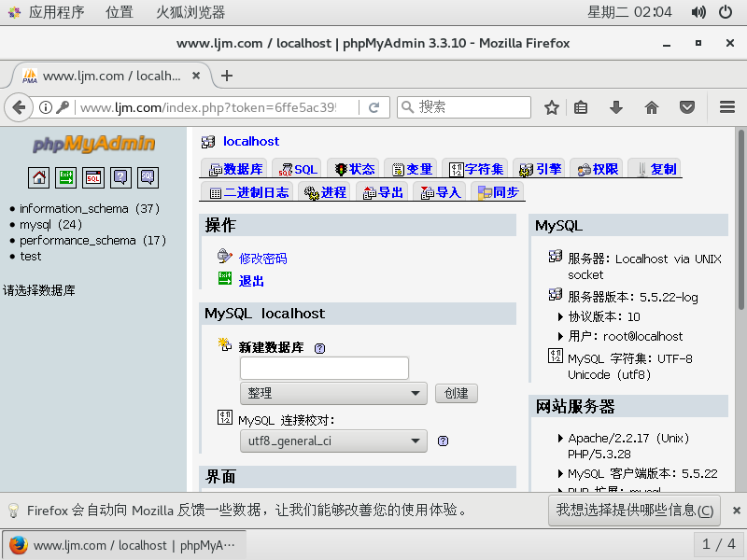Click help icon beside utf8_general_ci dropdown

click(443, 441)
